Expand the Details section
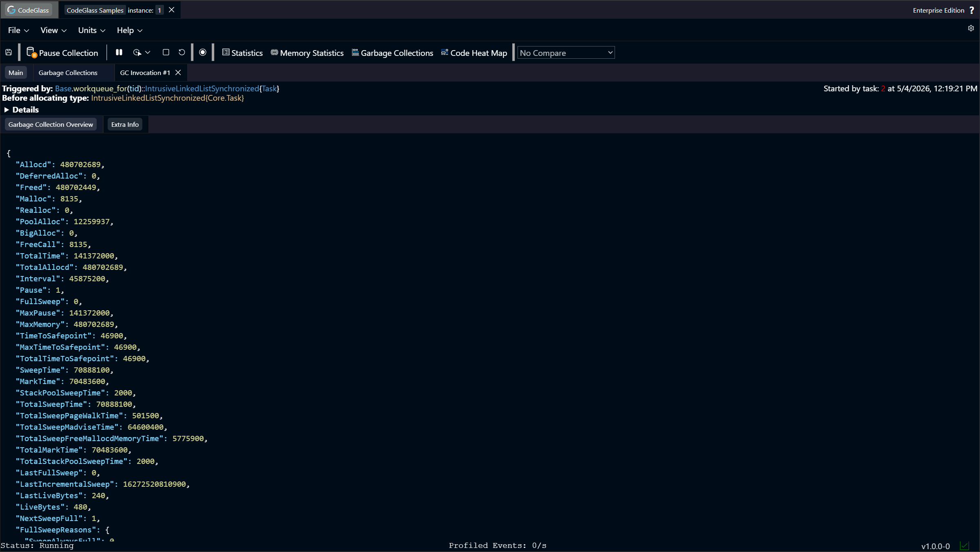Image resolution: width=980 pixels, height=552 pixels. 21,110
